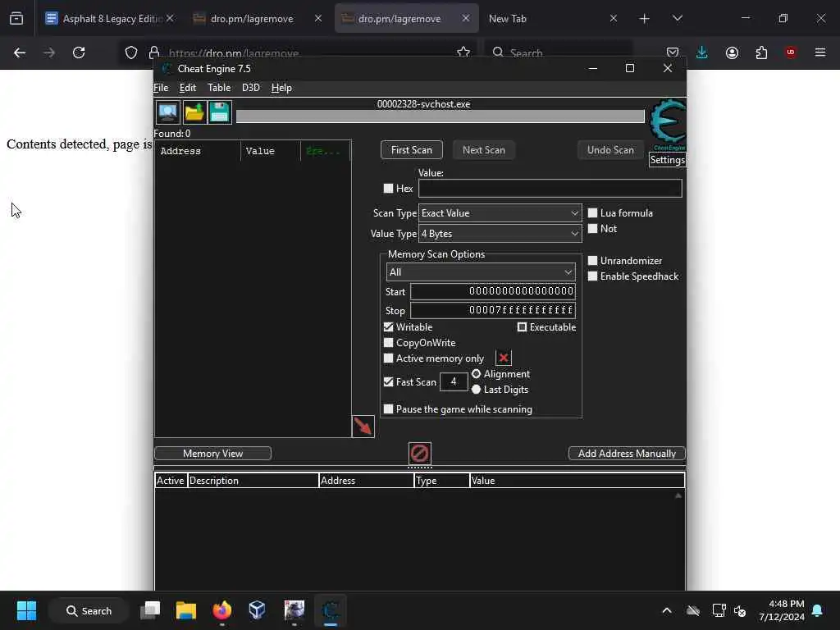The image size is (840, 630).
Task: Open Firefox extensions puzzle icon
Action: coord(761,52)
